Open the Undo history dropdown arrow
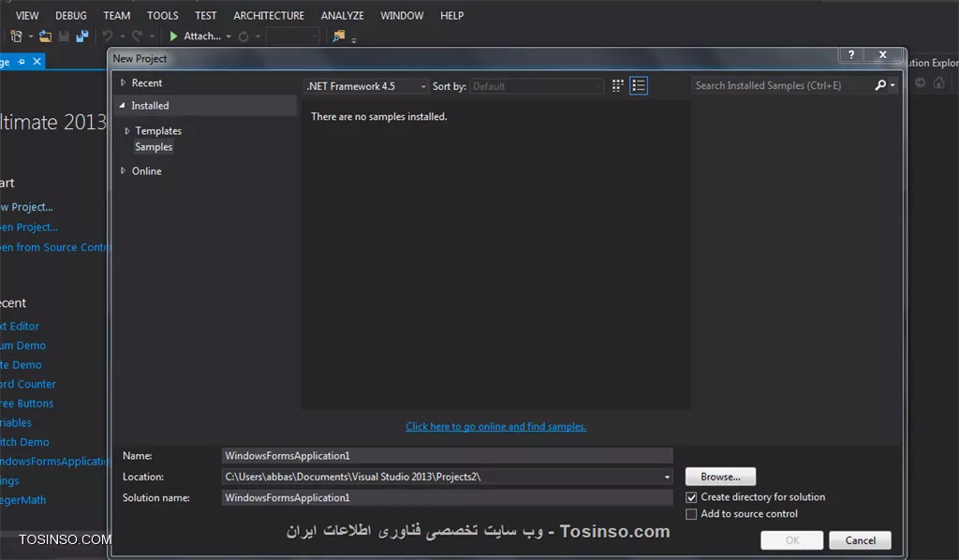 (123, 37)
